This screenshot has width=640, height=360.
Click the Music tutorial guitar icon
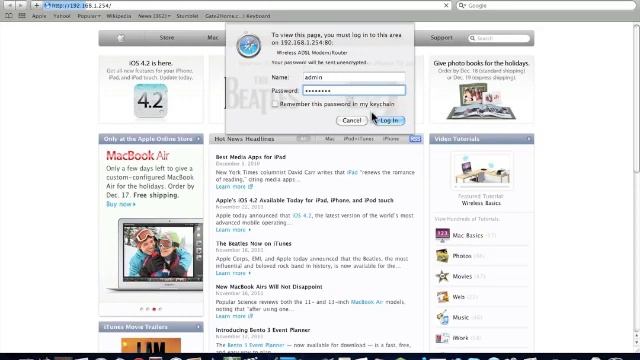(x=442, y=317)
